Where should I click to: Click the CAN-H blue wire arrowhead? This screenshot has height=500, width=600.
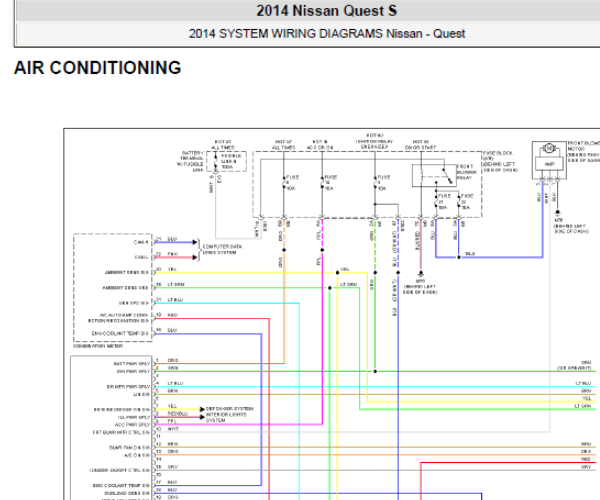(195, 242)
